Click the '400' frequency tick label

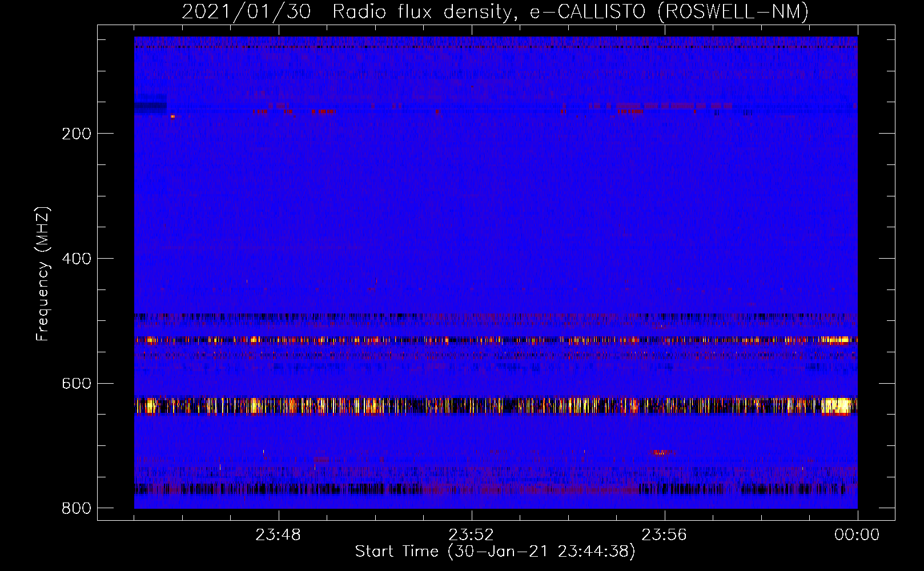(x=77, y=259)
